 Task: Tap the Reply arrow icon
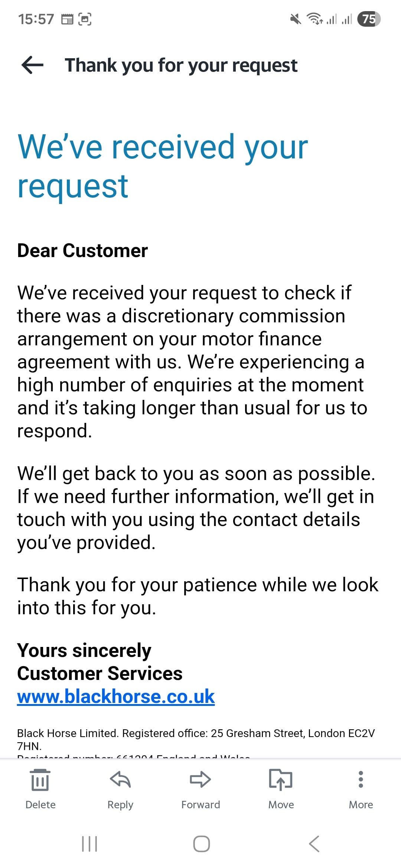(120, 780)
